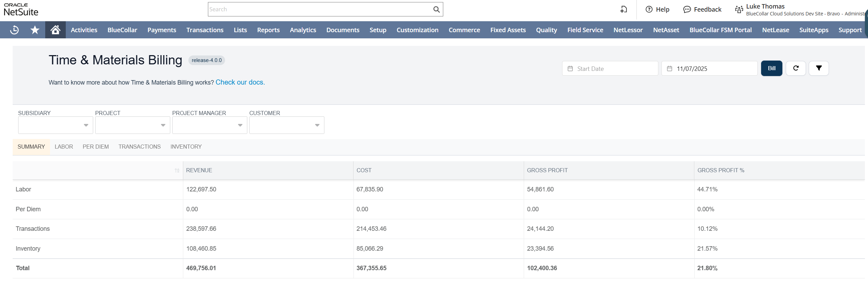868x289 pixels.
Task: Open the filter funnel icon button
Action: [818, 68]
